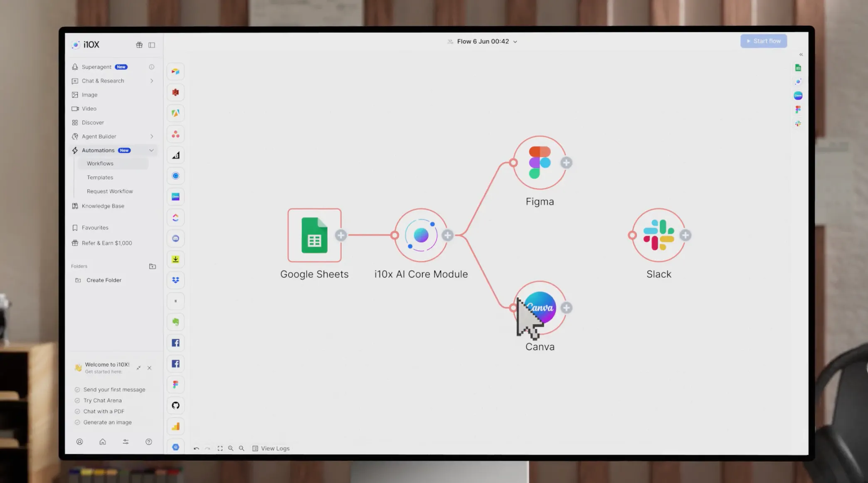Screen dimensions: 868x483
Task: Go to the home icon in bottom bar
Action: pyautogui.click(x=103, y=442)
